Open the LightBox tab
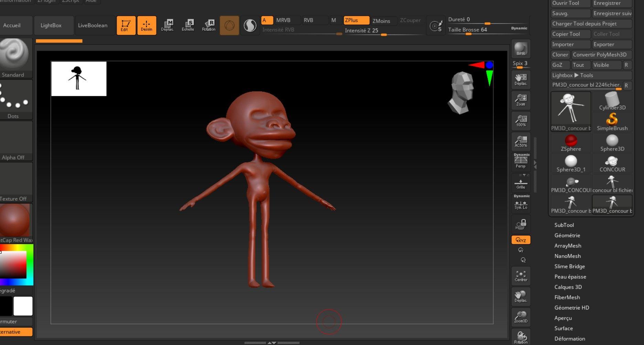 pos(51,25)
